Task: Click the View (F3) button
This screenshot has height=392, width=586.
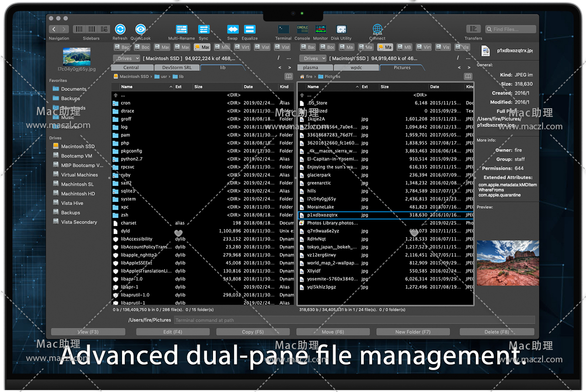Action: pyautogui.click(x=88, y=332)
